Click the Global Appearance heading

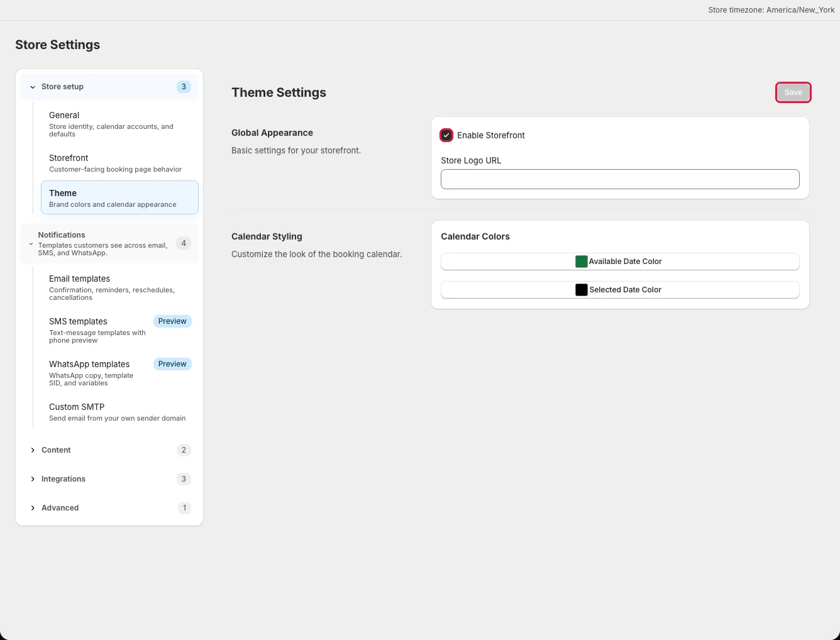(x=272, y=133)
